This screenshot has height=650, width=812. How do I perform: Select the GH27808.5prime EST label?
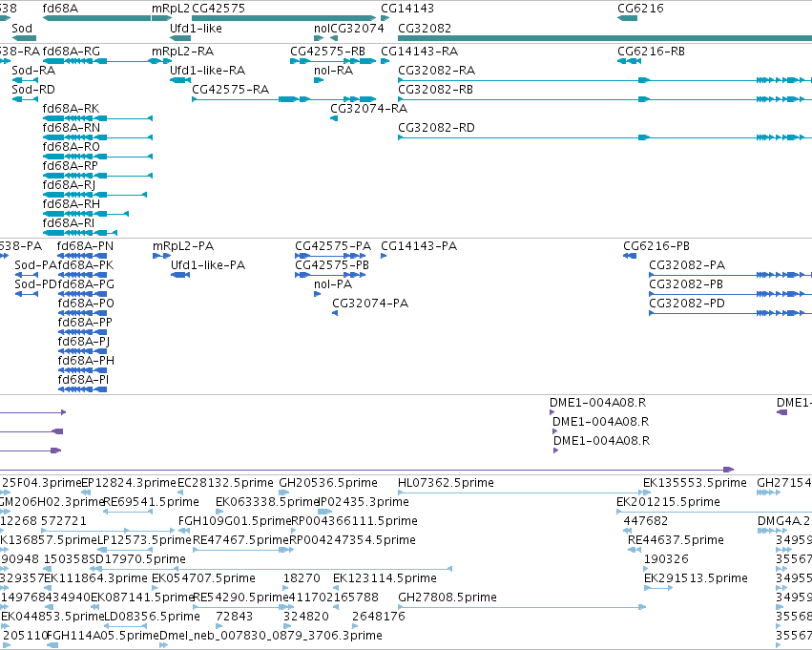pos(448,598)
